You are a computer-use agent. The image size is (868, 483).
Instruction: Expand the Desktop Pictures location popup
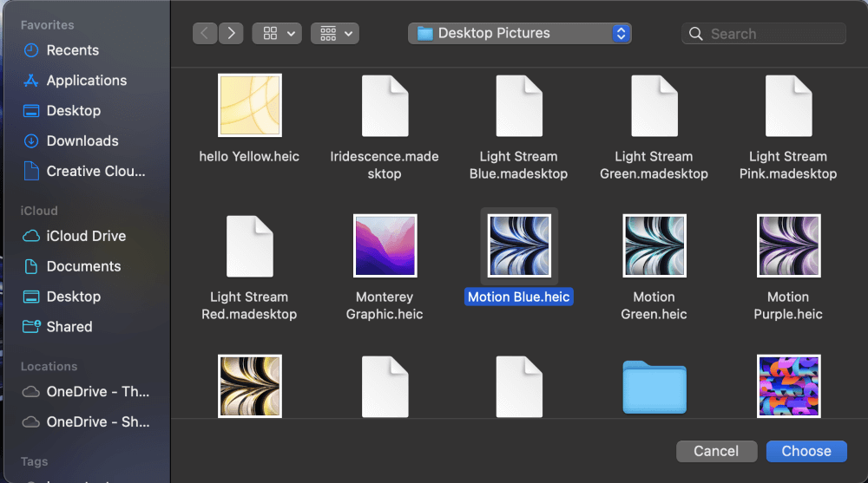click(x=519, y=34)
